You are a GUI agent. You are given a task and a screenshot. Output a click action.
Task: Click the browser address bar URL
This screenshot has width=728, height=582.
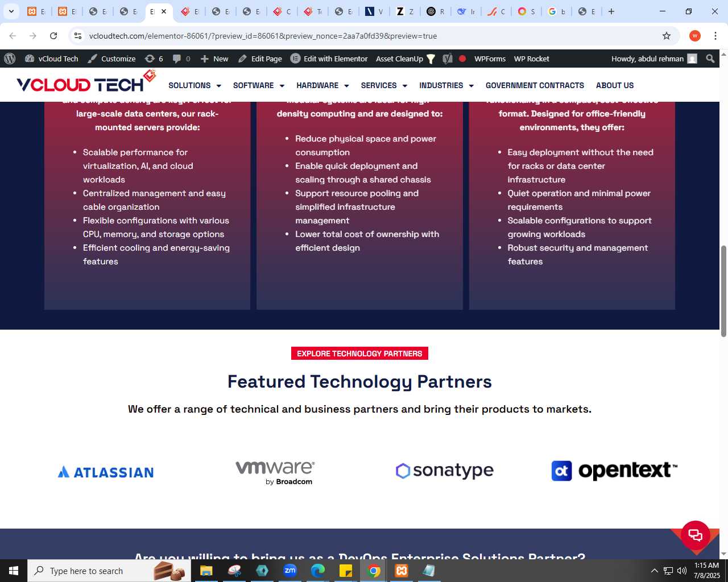263,36
